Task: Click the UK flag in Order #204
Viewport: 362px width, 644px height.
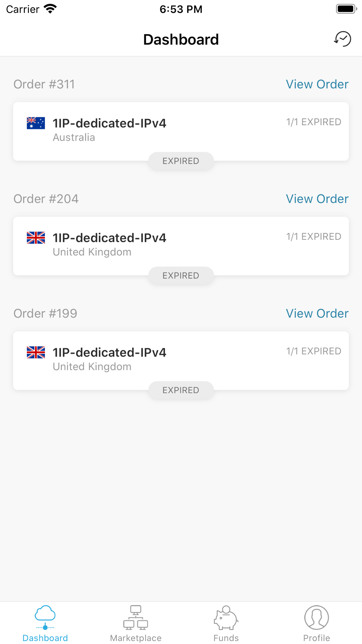Action: coord(36,238)
